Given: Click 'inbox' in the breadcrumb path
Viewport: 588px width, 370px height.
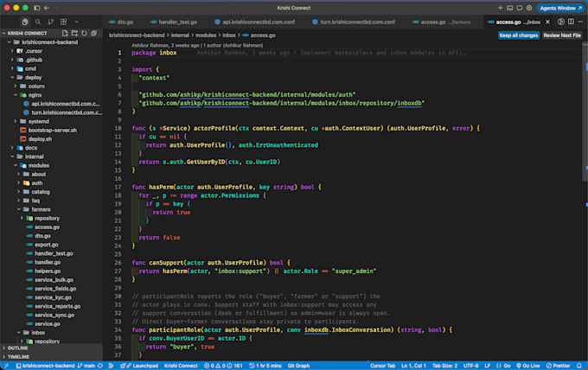Looking at the screenshot, I should pos(229,35).
